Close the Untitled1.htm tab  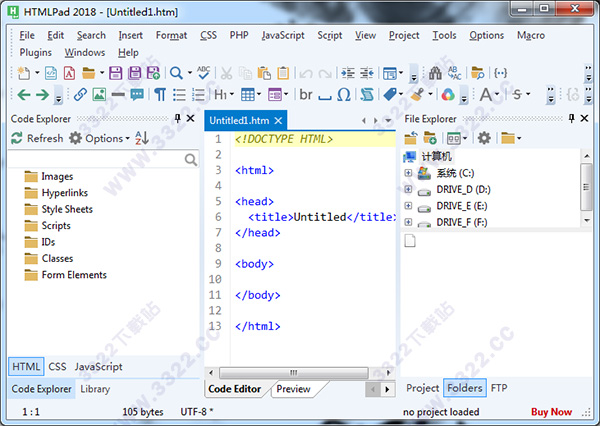pos(279,121)
